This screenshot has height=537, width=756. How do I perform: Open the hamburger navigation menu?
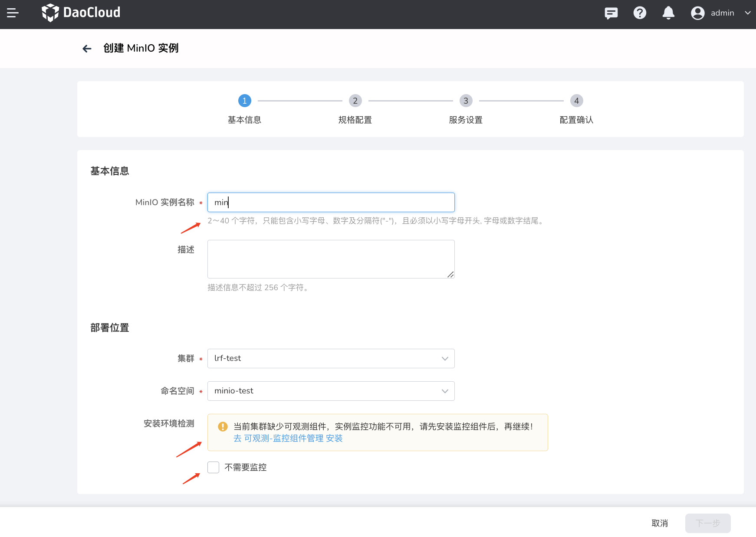[x=13, y=13]
